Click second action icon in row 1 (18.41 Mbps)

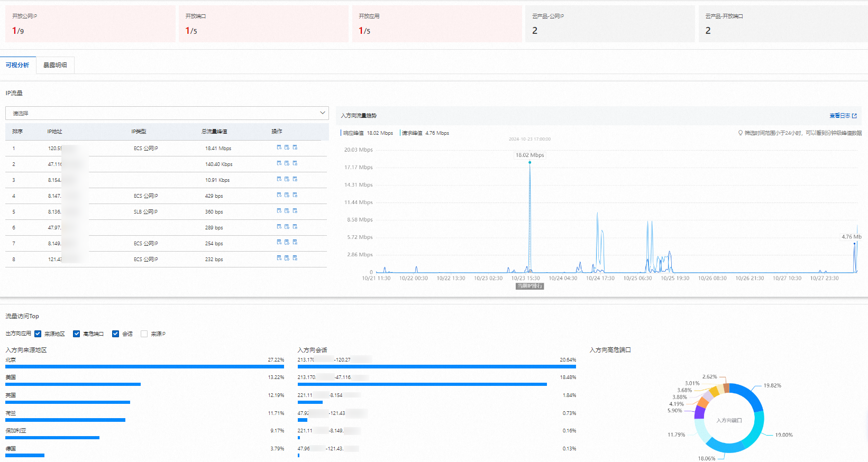[287, 147]
